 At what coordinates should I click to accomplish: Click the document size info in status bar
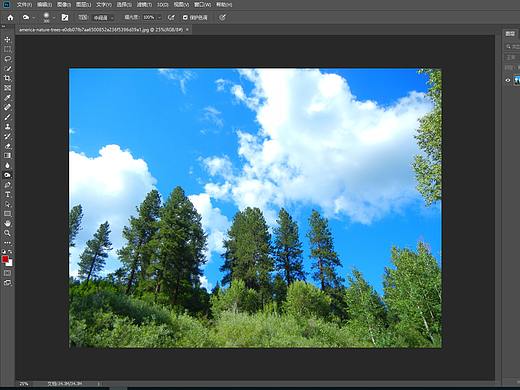[x=65, y=384]
